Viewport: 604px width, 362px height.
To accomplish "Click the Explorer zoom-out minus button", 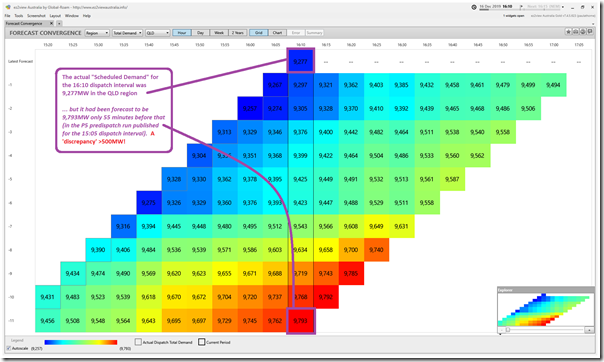I will click(501, 330).
